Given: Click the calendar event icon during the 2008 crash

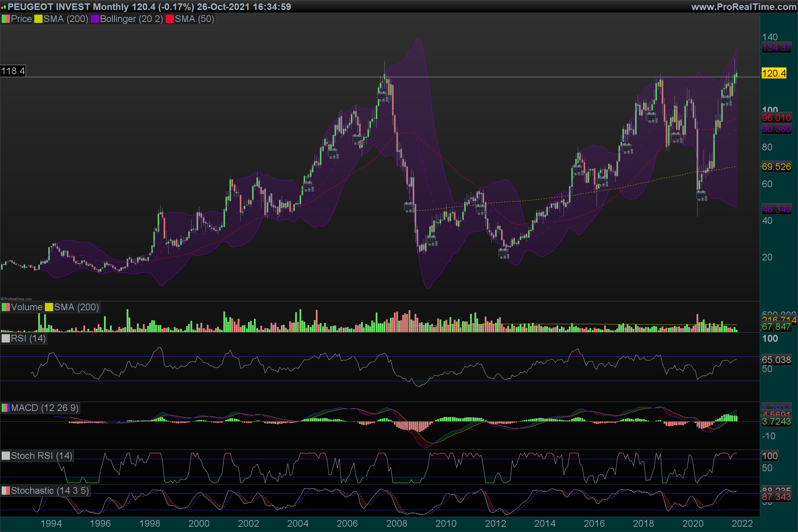Looking at the screenshot, I should tap(409, 207).
